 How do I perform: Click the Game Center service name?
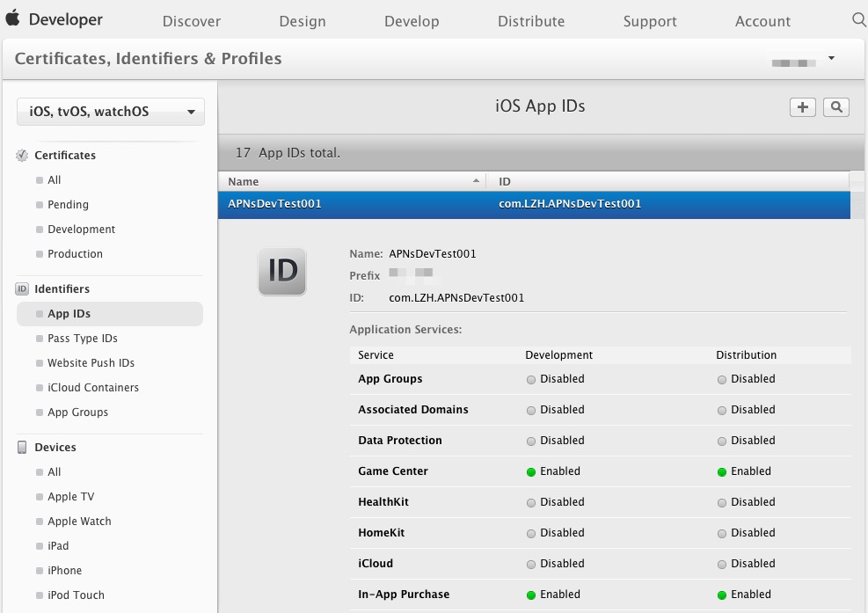[393, 471]
